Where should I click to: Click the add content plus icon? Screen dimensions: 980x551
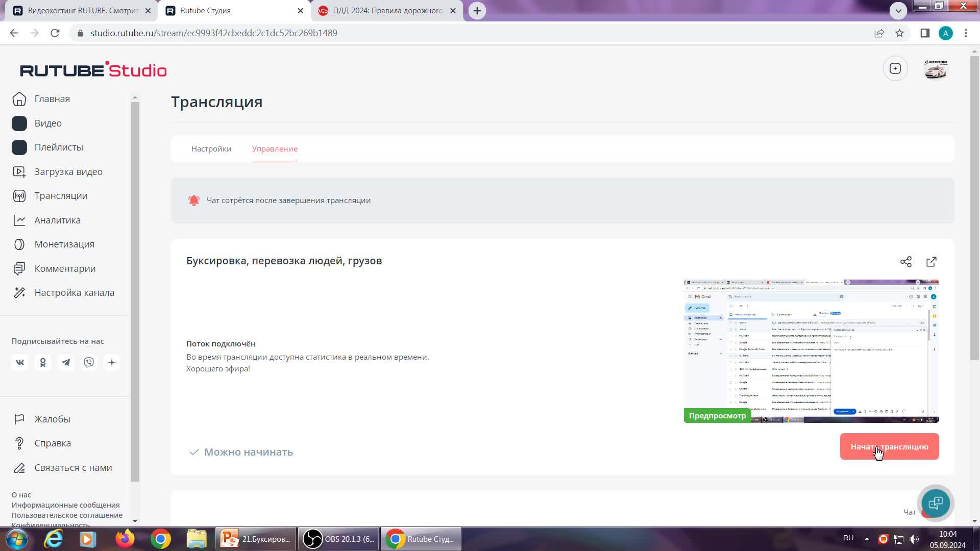895,68
